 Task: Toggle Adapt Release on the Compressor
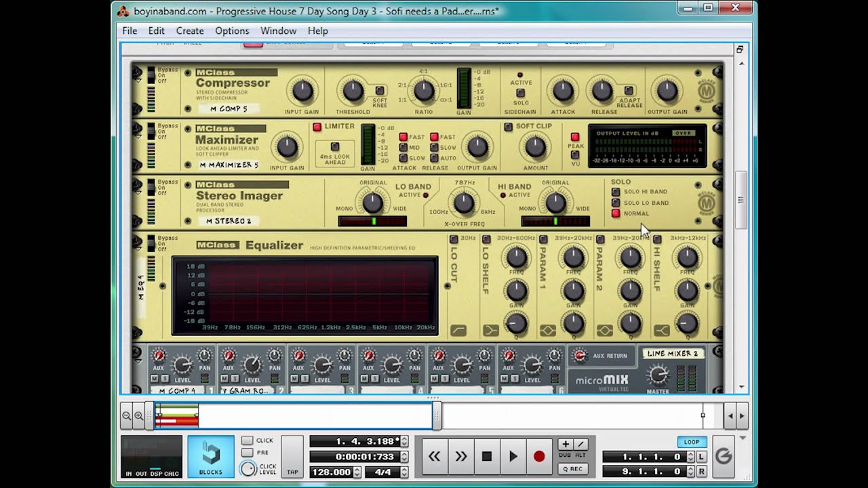(629, 91)
